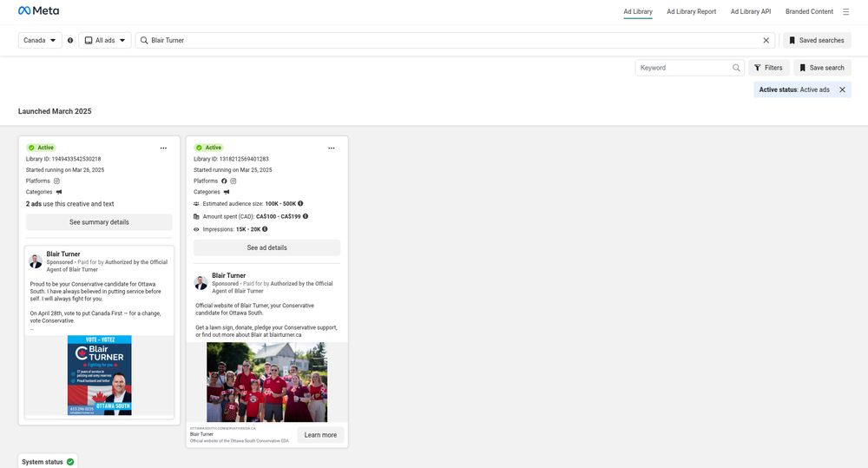Screen dimensions: 868x468
Task: Click See ad details button
Action: (x=266, y=247)
